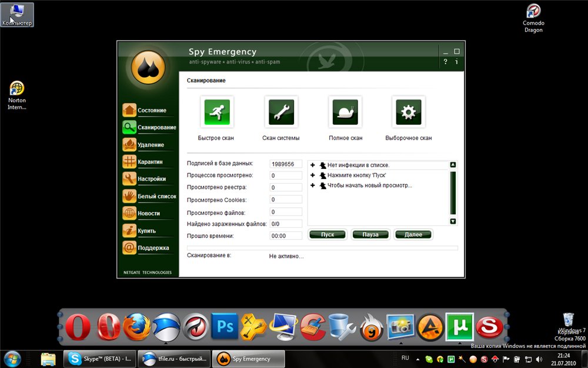This screenshot has height=368, width=588.
Task: Open the trash-bin-with-wrench dock icon
Action: pos(342,327)
